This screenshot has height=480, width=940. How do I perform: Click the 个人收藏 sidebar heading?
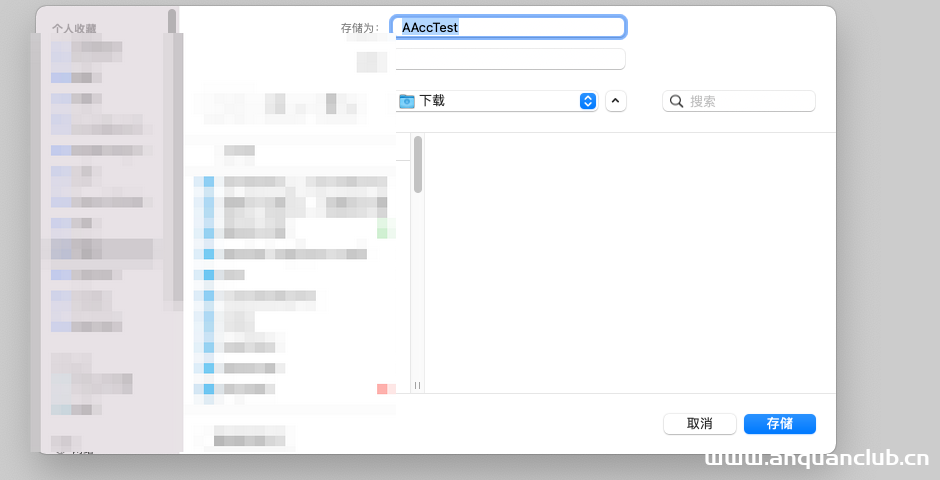(x=74, y=28)
